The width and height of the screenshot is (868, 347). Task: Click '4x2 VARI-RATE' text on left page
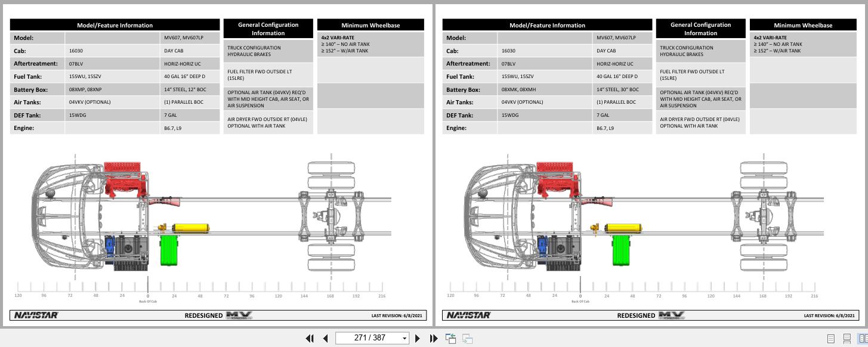coord(338,38)
